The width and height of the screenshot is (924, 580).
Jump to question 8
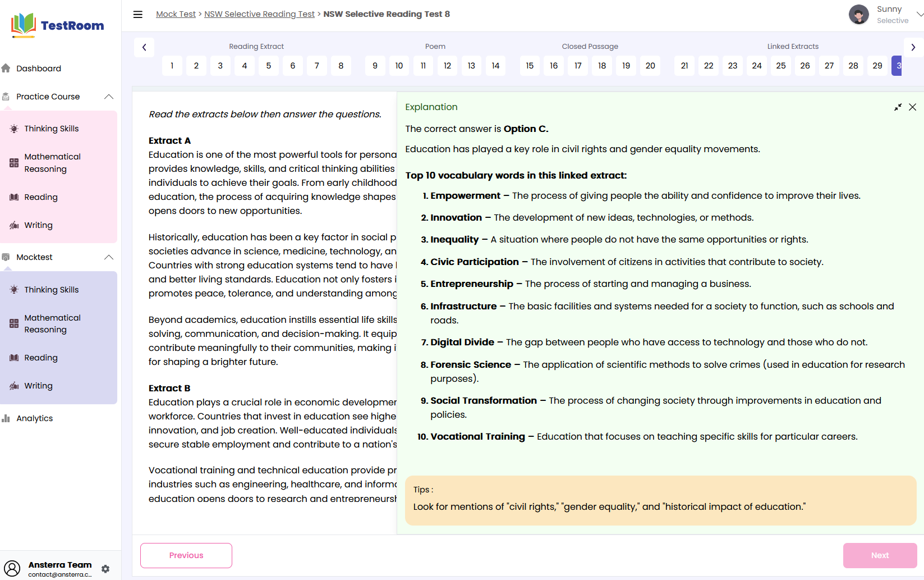click(341, 66)
